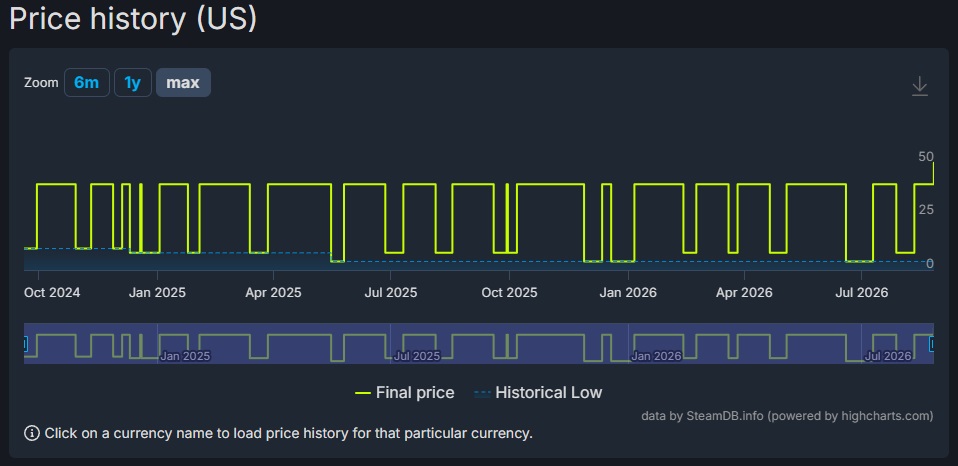The image size is (958, 466).
Task: Click the Apr 2026 axis label
Action: (x=744, y=293)
